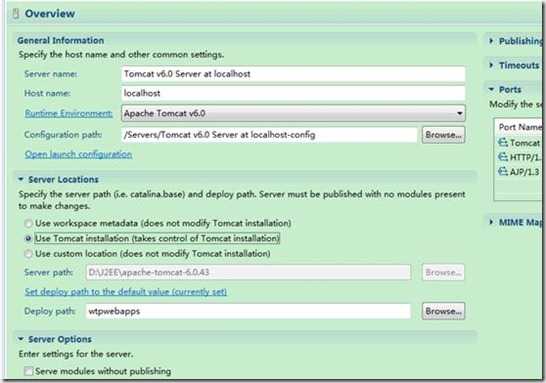Click Browse next to Configuration path
Image resolution: width=546 pixels, height=383 pixels.
click(443, 135)
